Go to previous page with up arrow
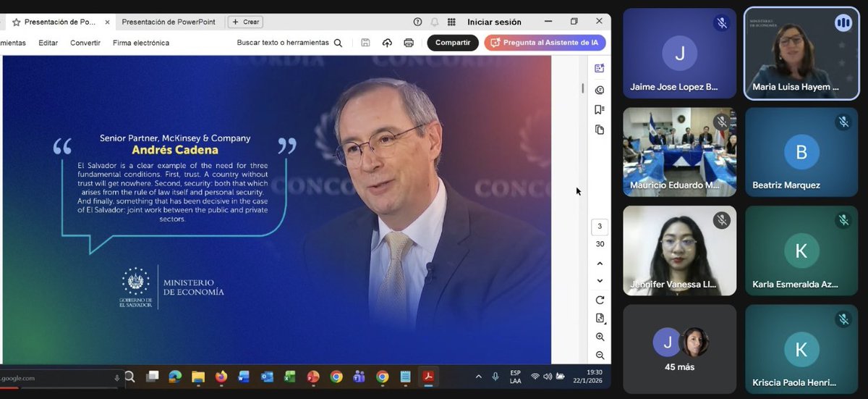The image size is (868, 399). (x=600, y=264)
